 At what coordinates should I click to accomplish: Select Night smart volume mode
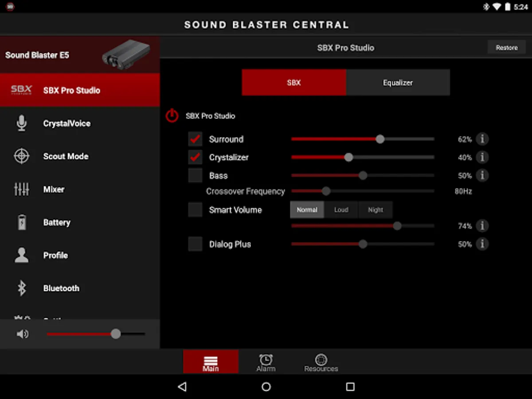click(x=376, y=210)
